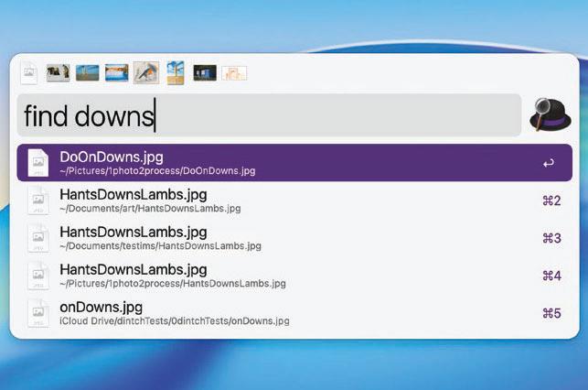The image size is (588, 390).
Task: Click the file icon beside onDowns.jpg
Action: point(38,313)
